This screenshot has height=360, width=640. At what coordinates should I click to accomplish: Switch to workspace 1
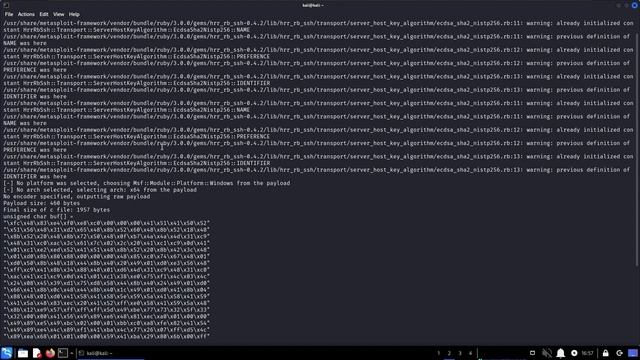point(439,353)
